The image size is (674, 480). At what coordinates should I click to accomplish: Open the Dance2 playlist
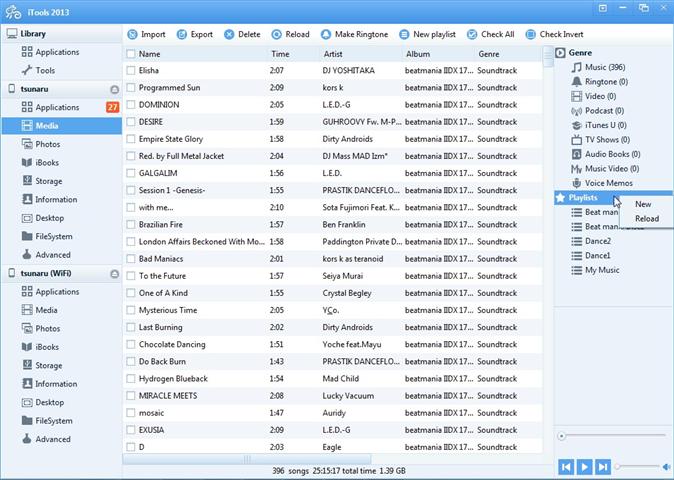click(591, 241)
